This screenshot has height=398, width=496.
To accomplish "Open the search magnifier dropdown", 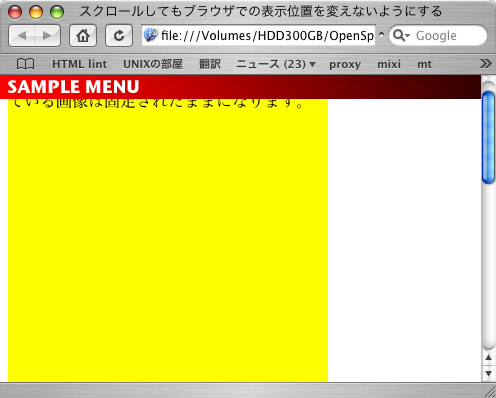I will point(401,35).
